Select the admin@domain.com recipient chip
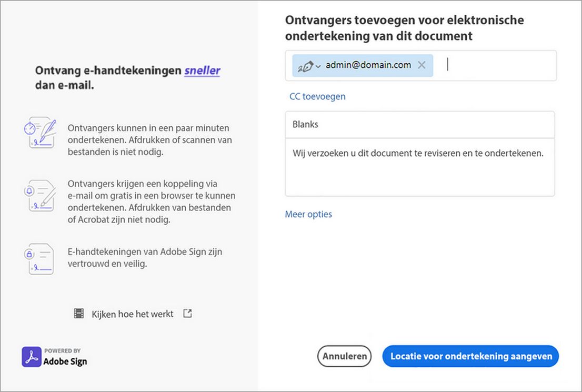582x392 pixels. click(x=368, y=65)
